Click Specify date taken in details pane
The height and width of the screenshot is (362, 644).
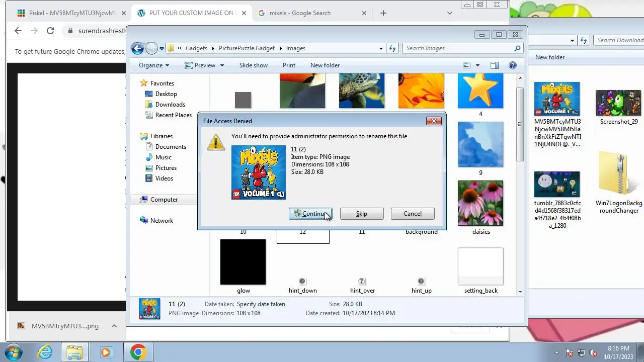(261, 304)
